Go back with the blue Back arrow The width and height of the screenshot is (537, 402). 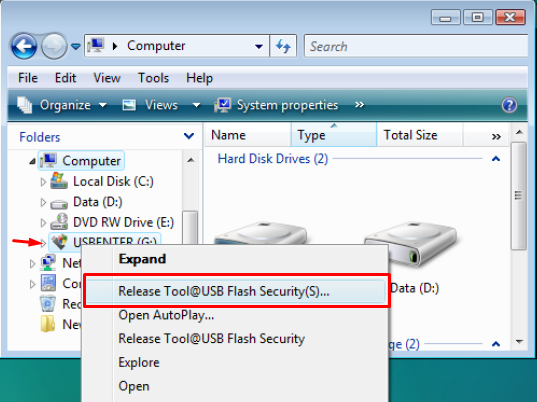pos(24,46)
